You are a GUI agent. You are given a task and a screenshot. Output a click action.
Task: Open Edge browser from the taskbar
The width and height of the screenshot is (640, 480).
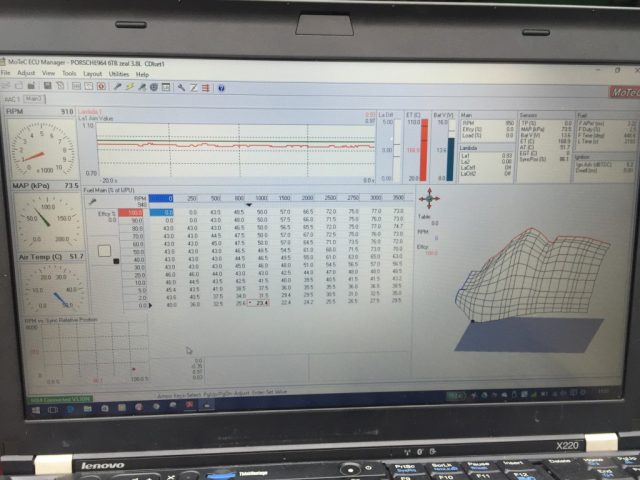[70, 409]
